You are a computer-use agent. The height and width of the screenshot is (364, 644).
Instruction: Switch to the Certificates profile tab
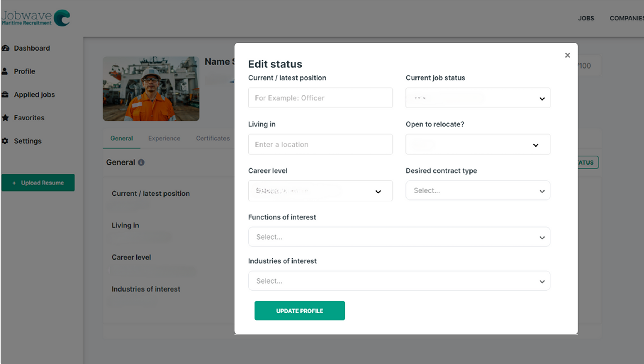[214, 138]
